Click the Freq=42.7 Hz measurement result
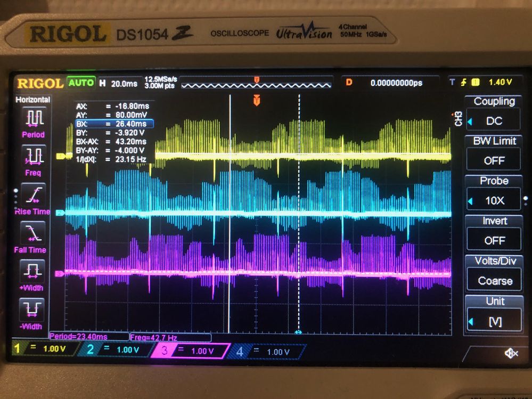This screenshot has width=532, height=399. pos(170,337)
